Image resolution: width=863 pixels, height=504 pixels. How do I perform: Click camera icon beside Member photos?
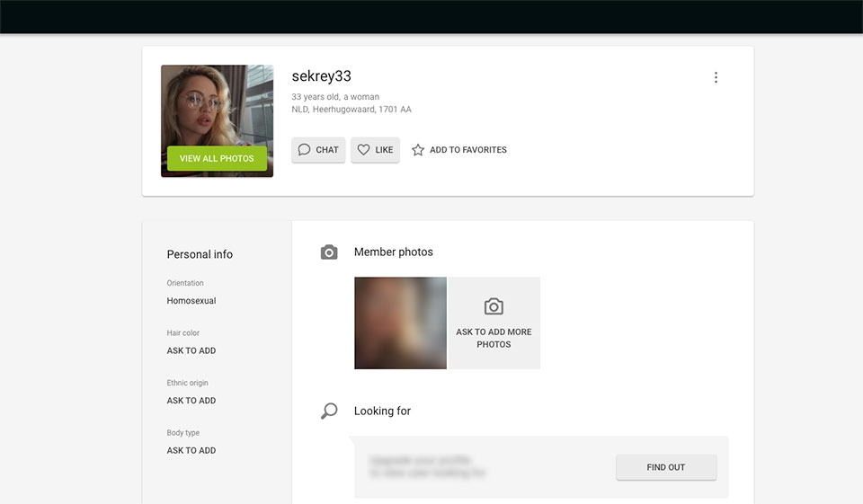(329, 252)
